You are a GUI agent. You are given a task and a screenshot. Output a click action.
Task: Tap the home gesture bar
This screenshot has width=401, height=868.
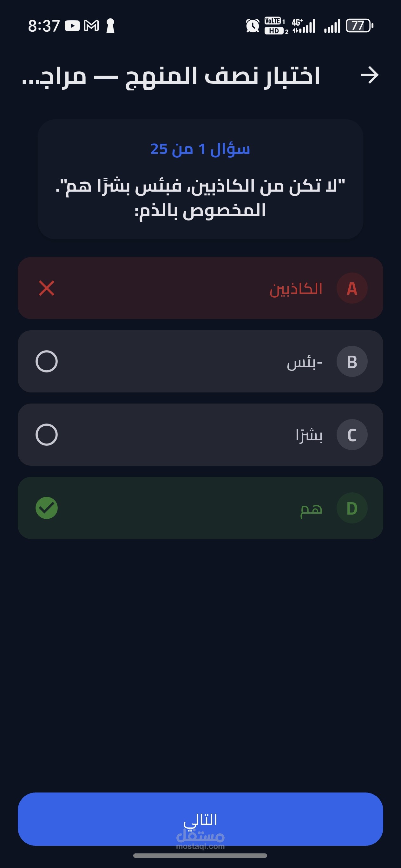pos(200,856)
